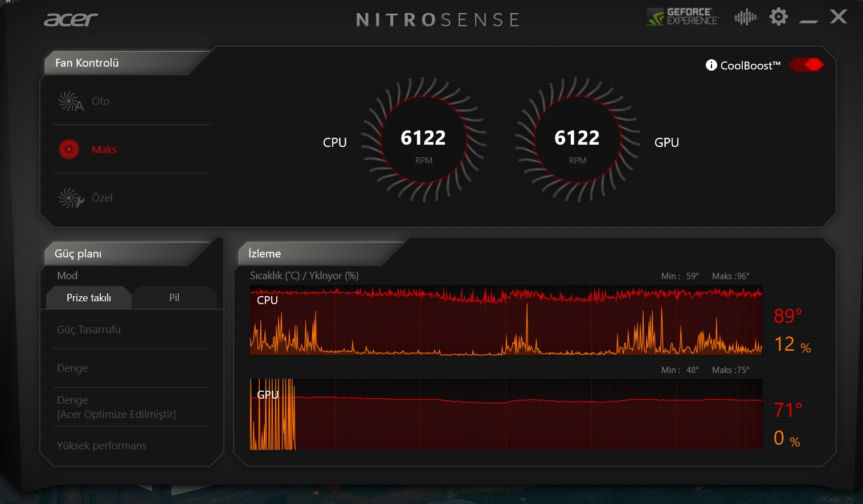Click the GPU temperature reading 71°
This screenshot has width=863, height=504.
(788, 409)
